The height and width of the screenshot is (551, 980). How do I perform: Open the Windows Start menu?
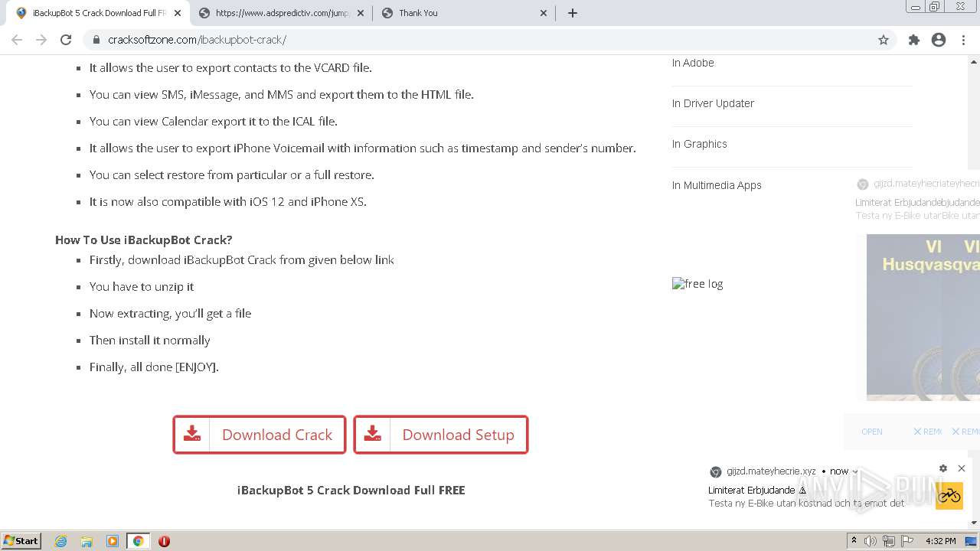21,541
